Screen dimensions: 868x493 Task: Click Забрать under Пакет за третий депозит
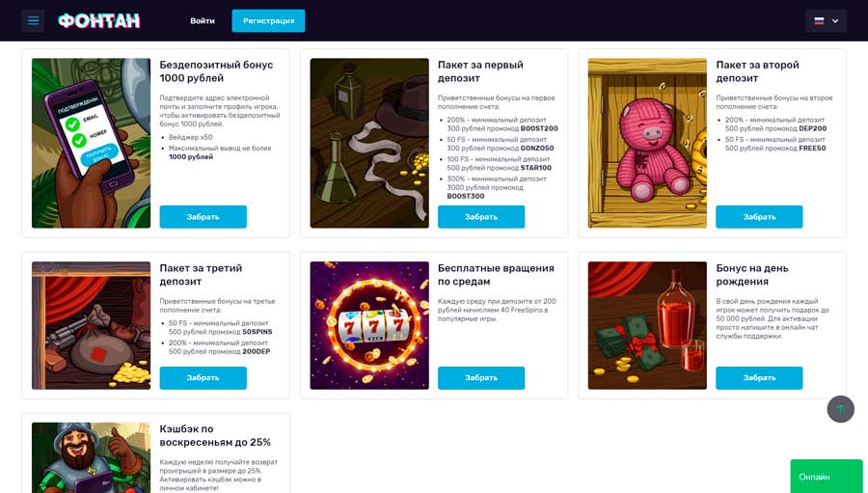[203, 378]
